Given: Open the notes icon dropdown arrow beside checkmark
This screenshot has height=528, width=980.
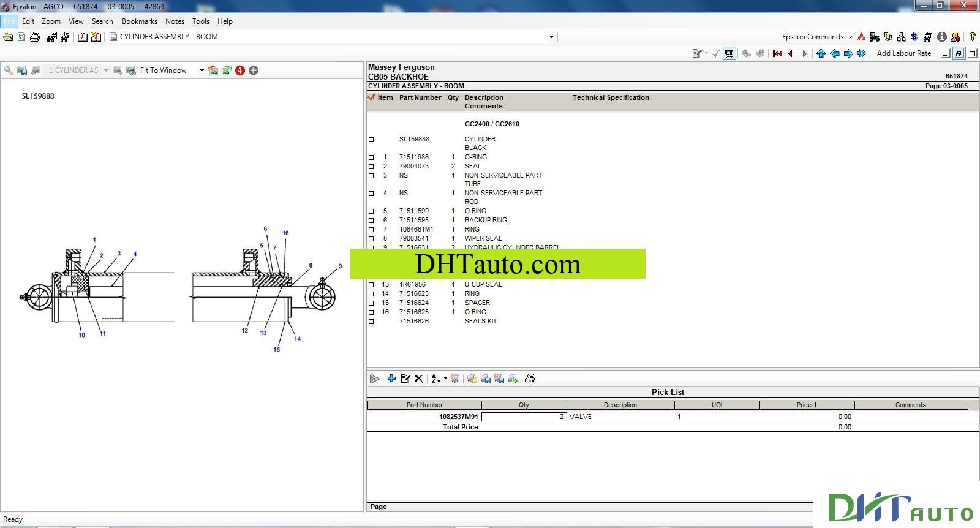Looking at the screenshot, I should point(706,53).
